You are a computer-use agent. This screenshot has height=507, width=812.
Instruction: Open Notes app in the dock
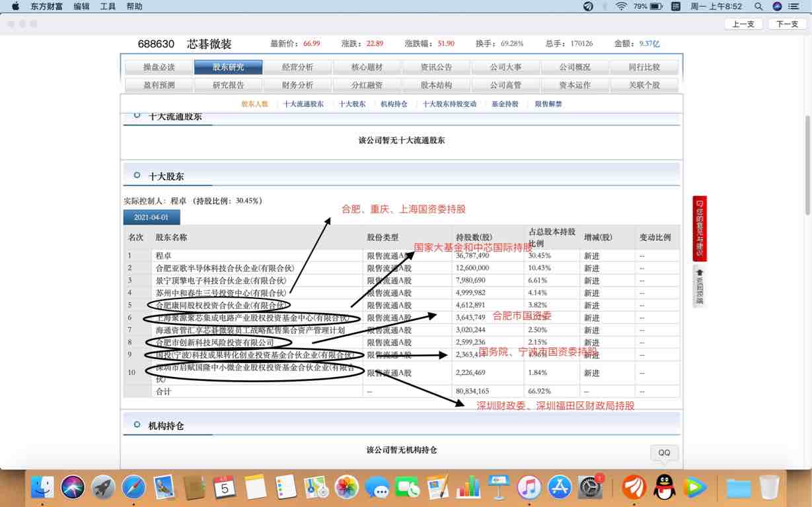[x=255, y=487]
